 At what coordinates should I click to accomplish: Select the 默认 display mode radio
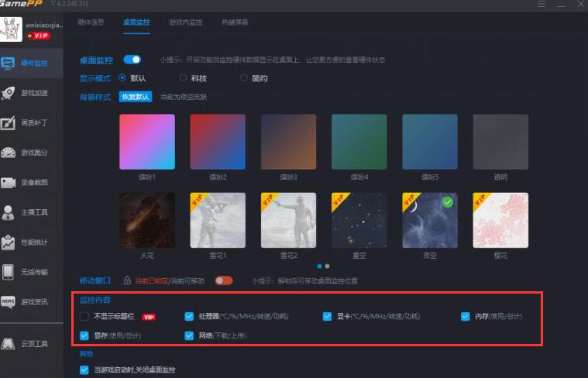[x=122, y=77]
